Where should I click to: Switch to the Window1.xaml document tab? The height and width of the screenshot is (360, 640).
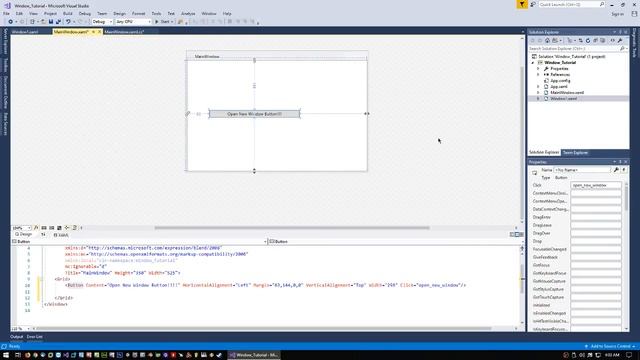[25, 32]
